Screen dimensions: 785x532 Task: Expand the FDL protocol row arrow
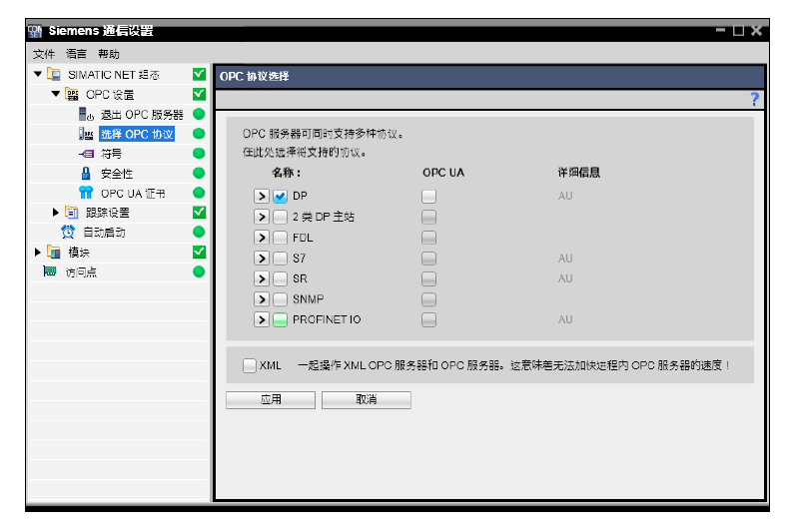(x=262, y=238)
